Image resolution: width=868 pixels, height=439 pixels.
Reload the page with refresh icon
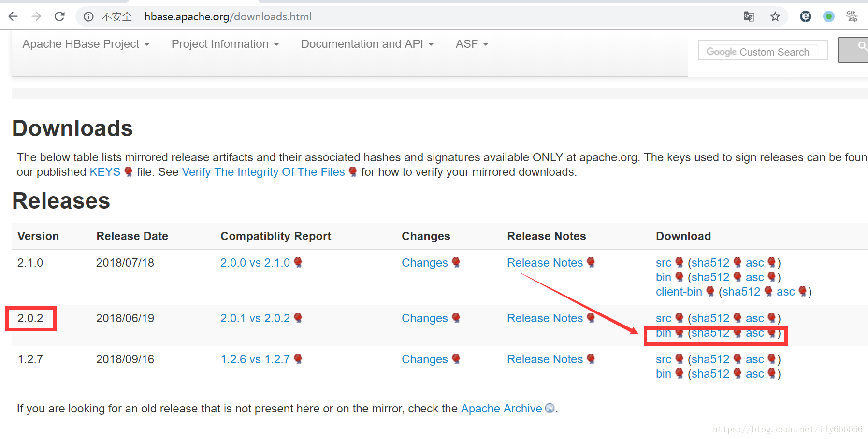[x=59, y=16]
